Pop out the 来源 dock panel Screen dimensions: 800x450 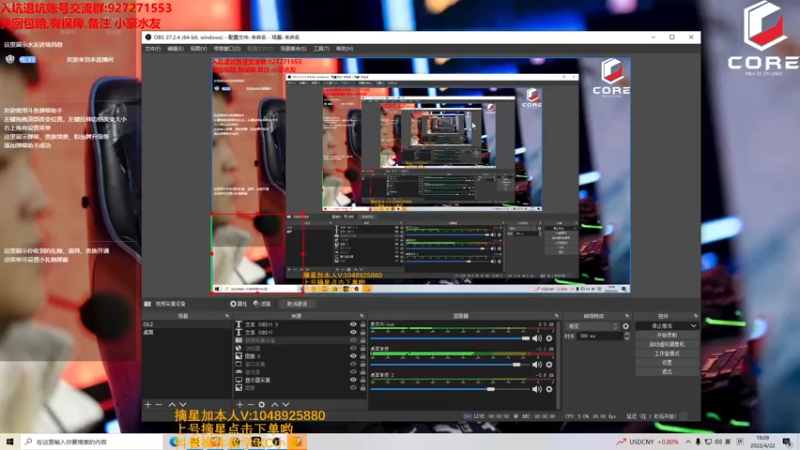click(x=362, y=316)
